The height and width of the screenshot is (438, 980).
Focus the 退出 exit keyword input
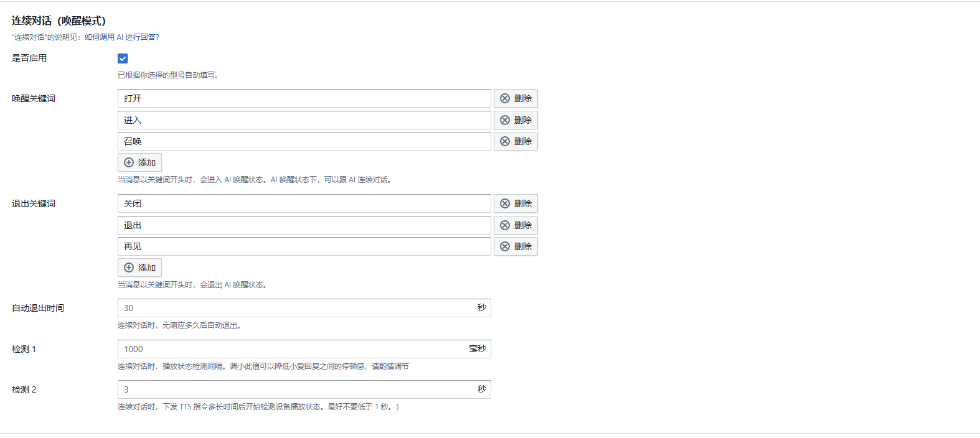(304, 225)
